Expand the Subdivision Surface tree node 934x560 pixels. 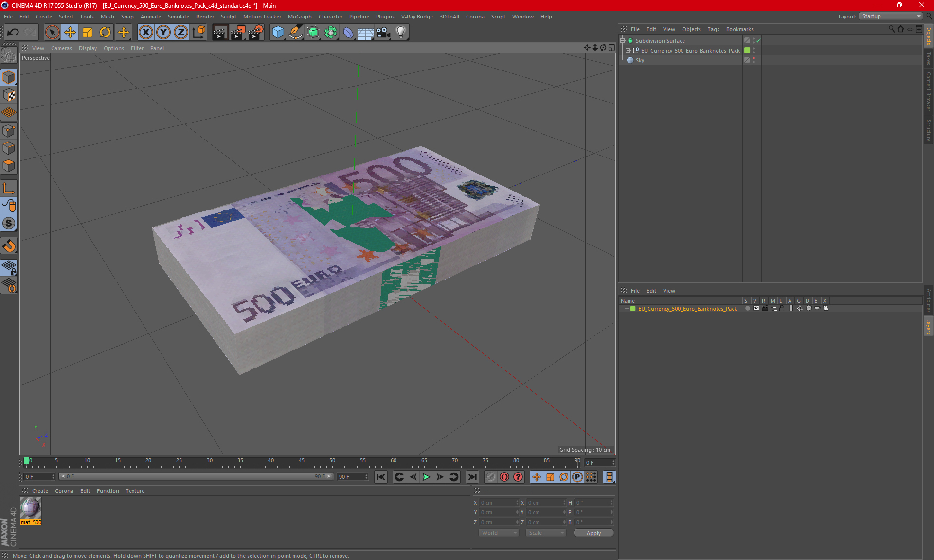[x=622, y=41]
